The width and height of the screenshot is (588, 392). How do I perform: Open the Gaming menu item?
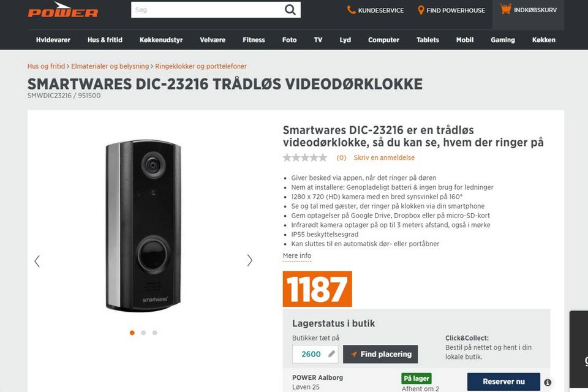[x=502, y=40]
